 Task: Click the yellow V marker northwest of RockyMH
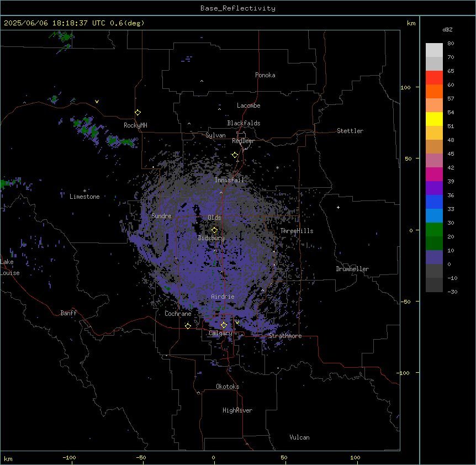click(x=97, y=102)
